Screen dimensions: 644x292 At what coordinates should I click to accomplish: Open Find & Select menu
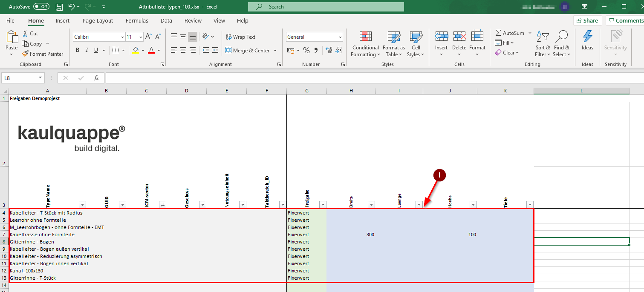click(561, 44)
